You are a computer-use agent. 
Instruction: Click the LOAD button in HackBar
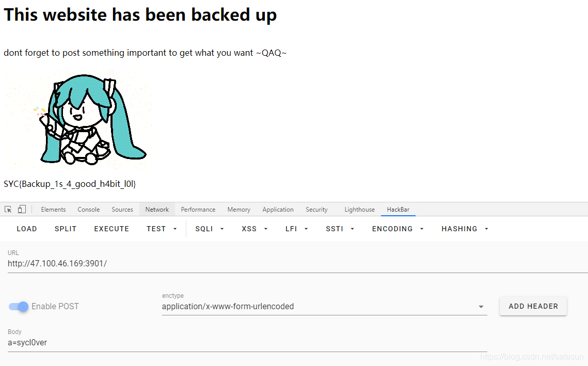tap(27, 229)
